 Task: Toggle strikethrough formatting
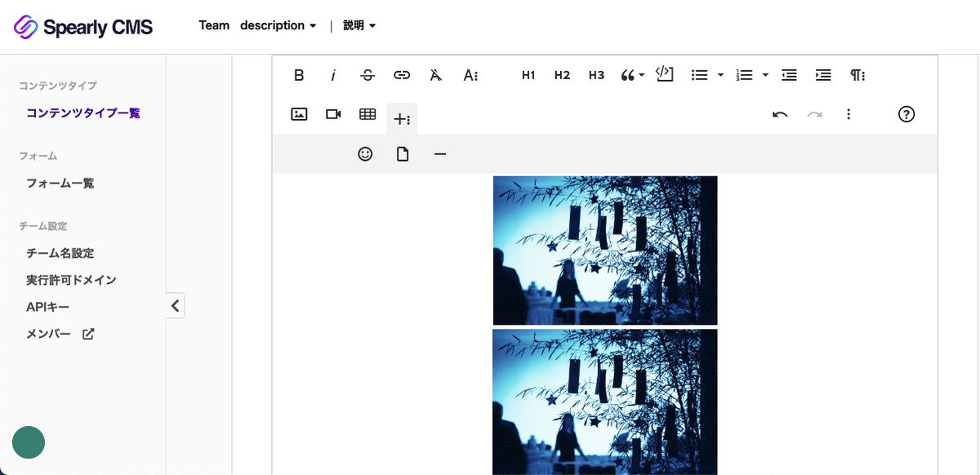tap(367, 74)
